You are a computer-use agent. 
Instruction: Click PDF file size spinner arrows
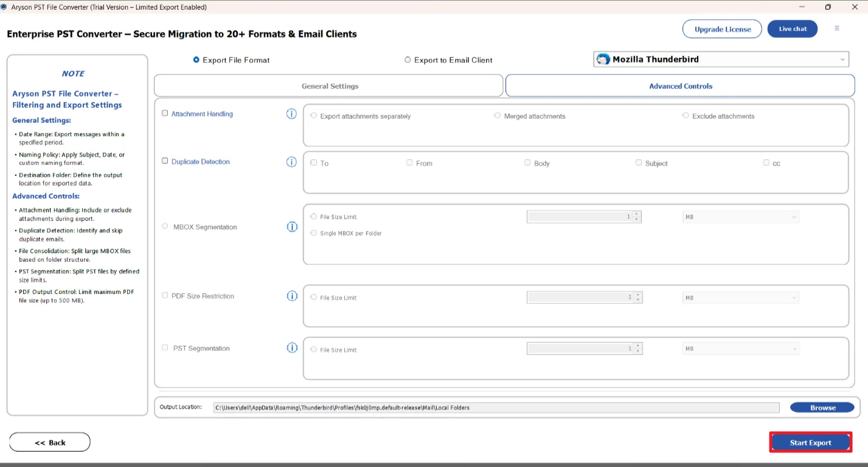click(x=637, y=298)
